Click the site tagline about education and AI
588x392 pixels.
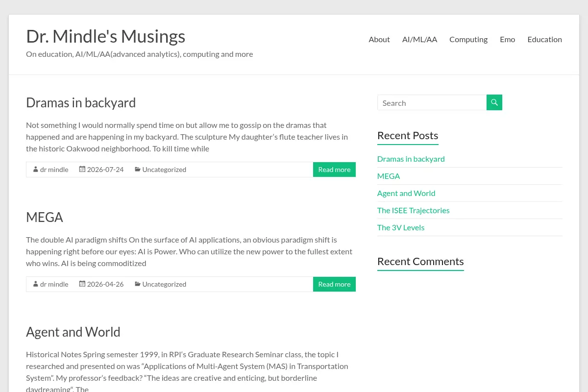(x=140, y=54)
